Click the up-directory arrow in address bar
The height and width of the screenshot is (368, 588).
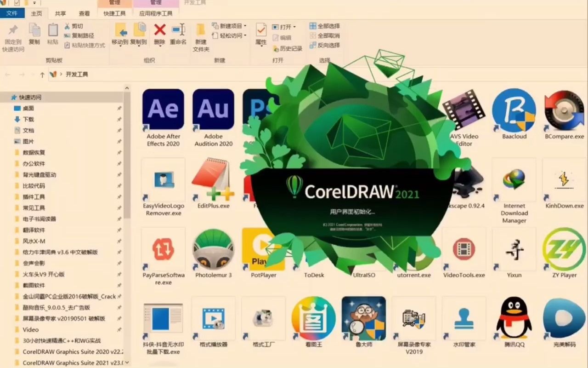42,74
